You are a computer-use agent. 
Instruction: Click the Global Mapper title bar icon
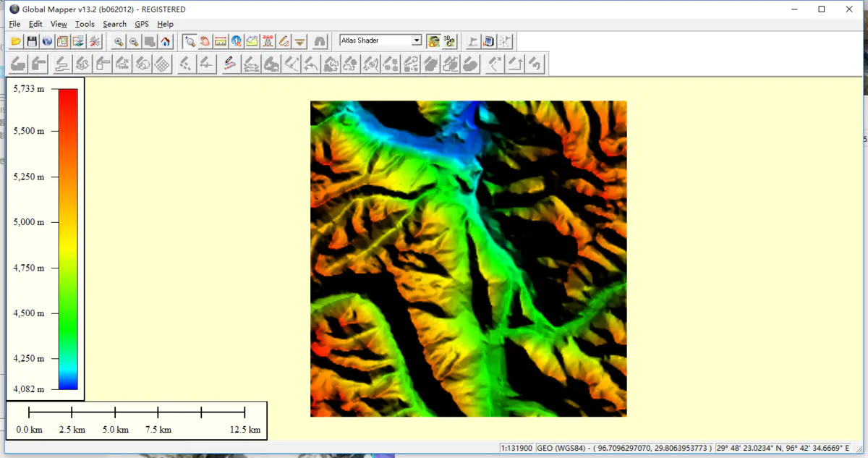click(x=14, y=9)
